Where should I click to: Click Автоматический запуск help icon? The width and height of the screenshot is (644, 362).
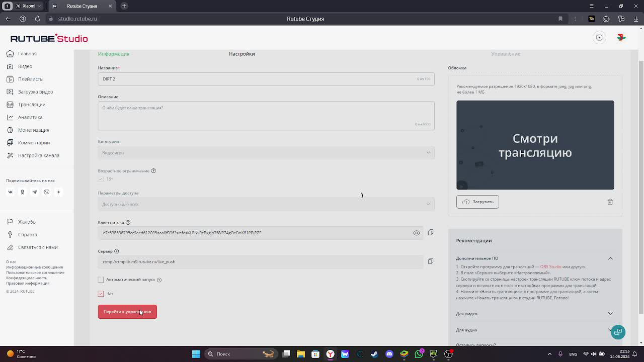click(x=159, y=280)
